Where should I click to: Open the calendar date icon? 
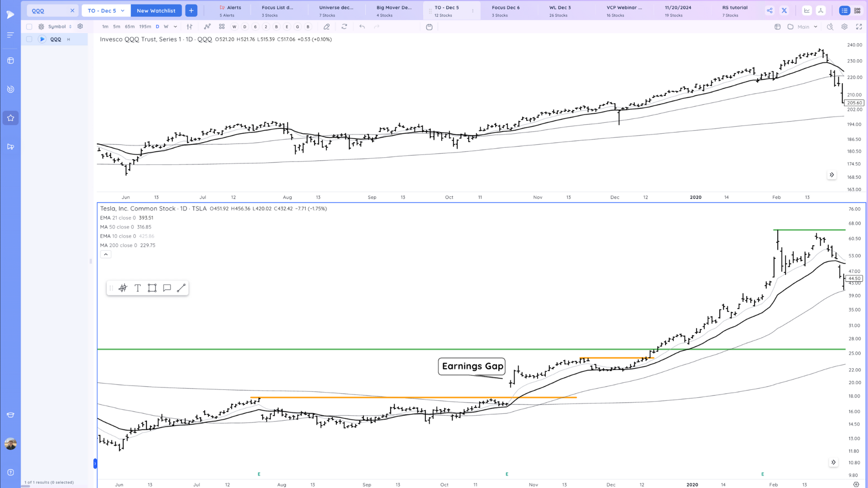tap(429, 27)
